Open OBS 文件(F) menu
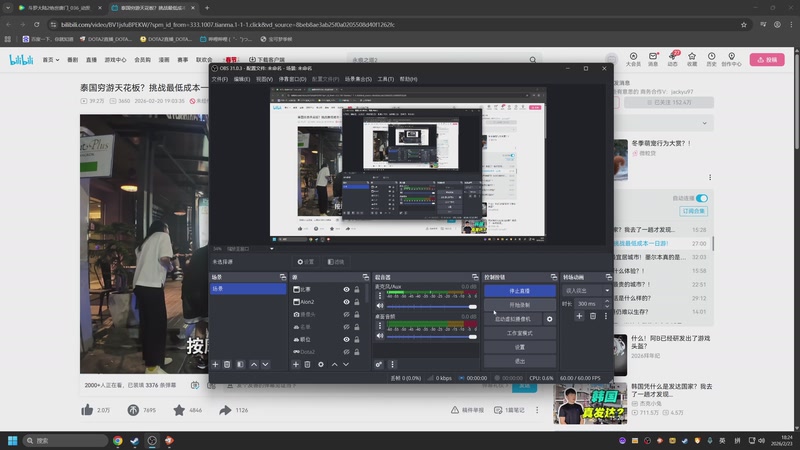Viewport: 800px width, 450px height. [x=219, y=79]
